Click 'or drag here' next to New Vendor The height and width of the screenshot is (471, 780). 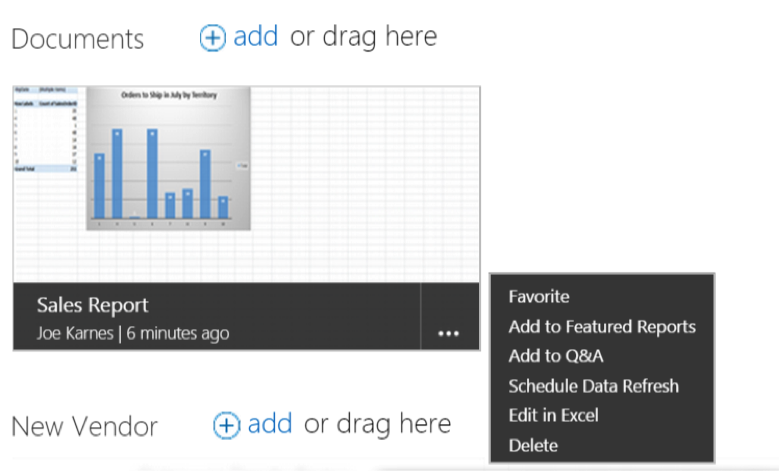(377, 424)
